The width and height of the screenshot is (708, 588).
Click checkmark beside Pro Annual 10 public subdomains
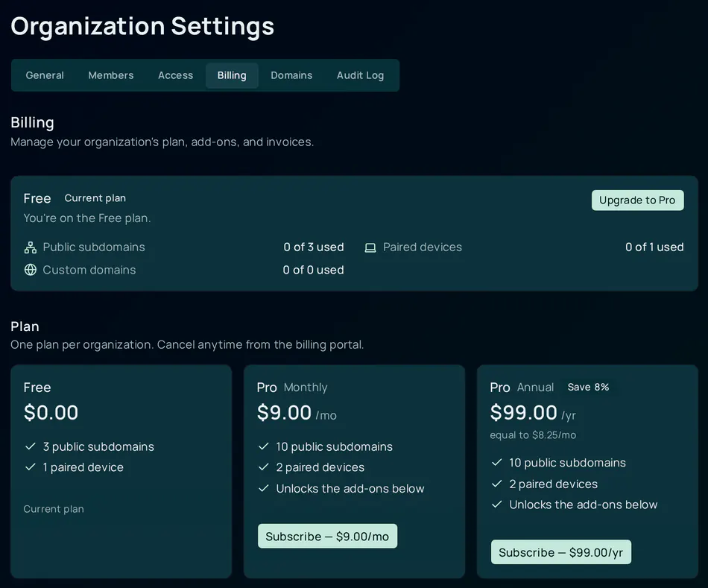point(496,463)
